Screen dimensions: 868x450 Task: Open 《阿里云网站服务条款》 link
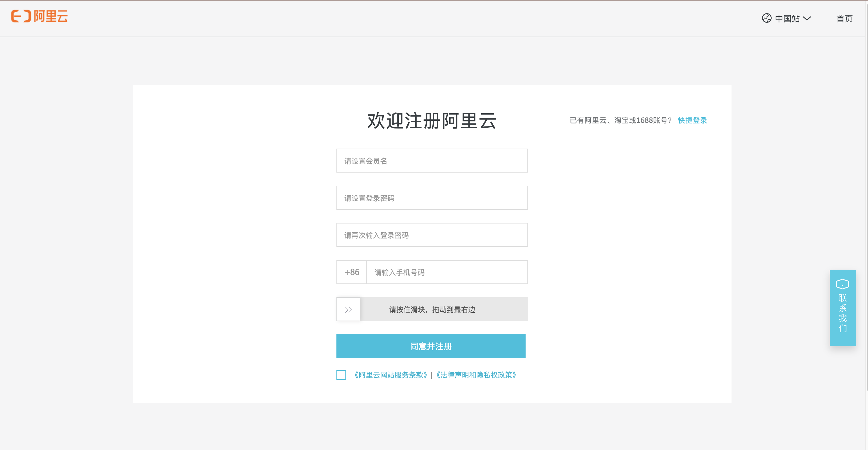(391, 375)
